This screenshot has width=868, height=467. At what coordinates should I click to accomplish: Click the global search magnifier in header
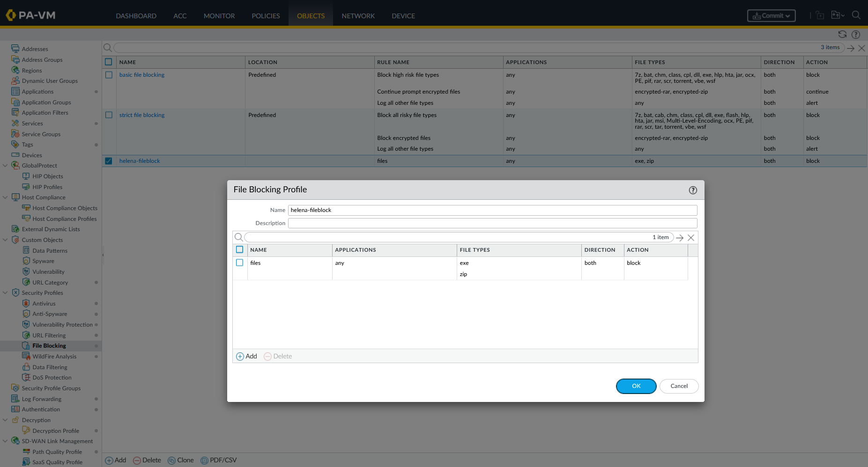[856, 15]
